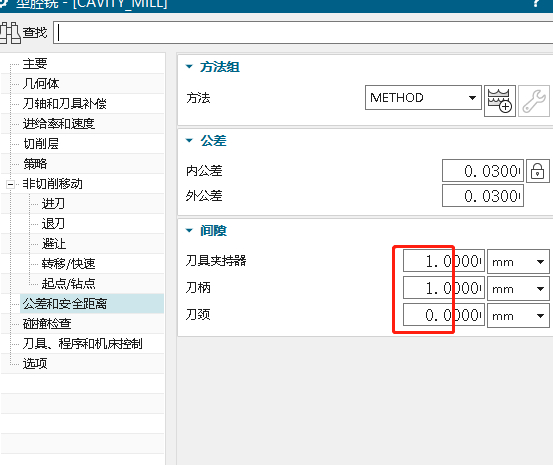Collapse the 间隙 section
This screenshot has width=553, height=465.
[x=189, y=230]
